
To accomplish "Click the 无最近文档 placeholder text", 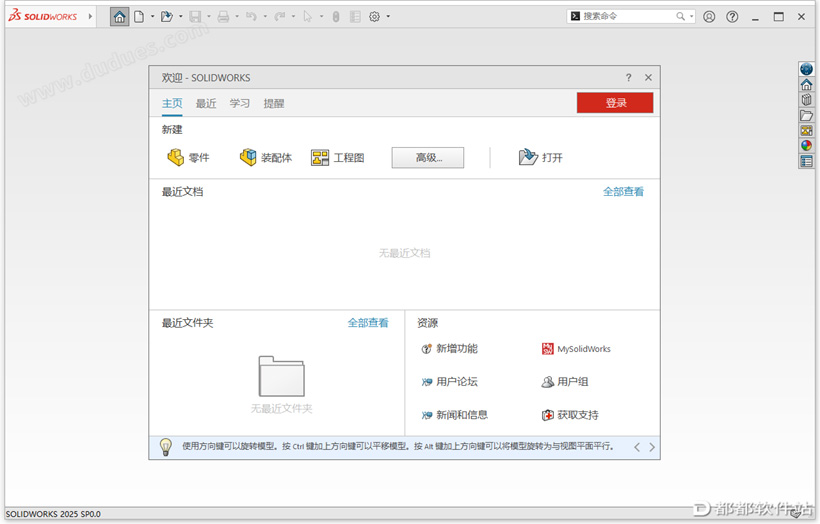I will point(404,253).
